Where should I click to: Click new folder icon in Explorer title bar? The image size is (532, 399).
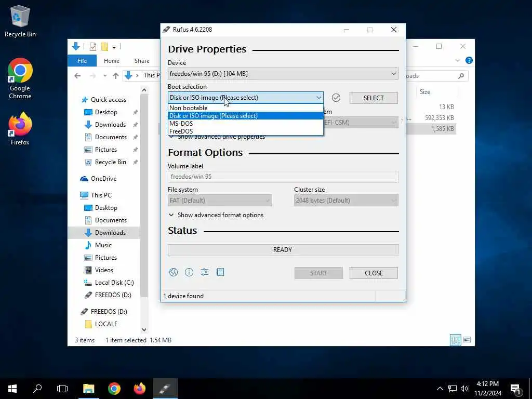104,47
